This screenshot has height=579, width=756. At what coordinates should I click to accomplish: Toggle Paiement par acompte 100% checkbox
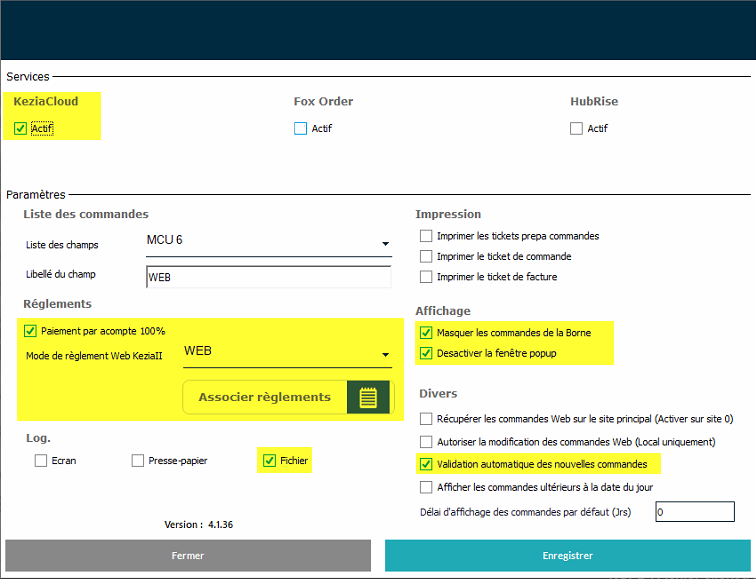[30, 331]
